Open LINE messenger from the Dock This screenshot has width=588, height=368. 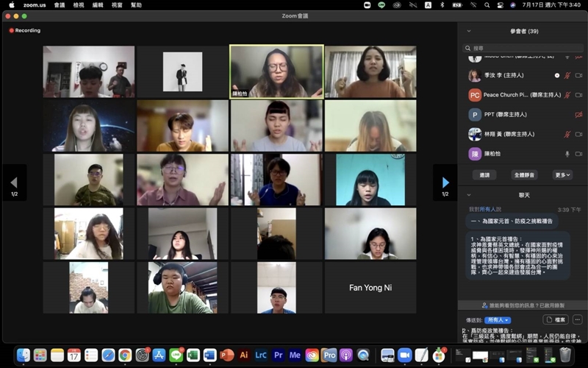(x=176, y=355)
